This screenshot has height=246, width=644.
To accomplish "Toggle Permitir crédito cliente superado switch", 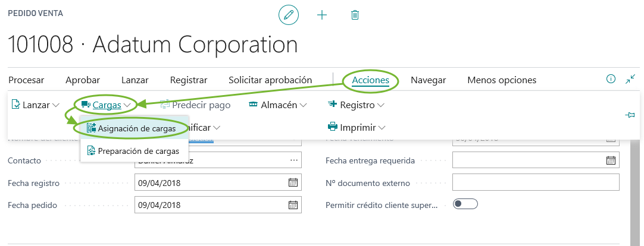I will click(x=465, y=204).
